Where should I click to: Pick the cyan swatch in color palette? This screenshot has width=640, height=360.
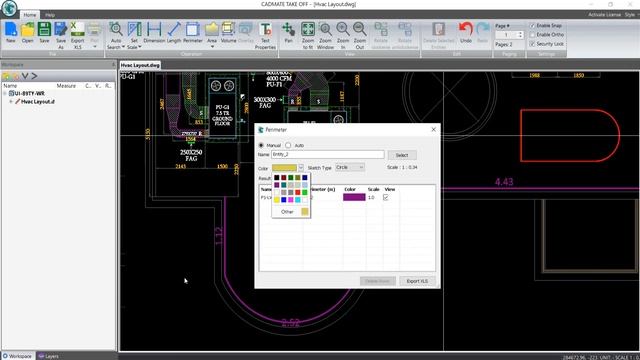tap(298, 200)
